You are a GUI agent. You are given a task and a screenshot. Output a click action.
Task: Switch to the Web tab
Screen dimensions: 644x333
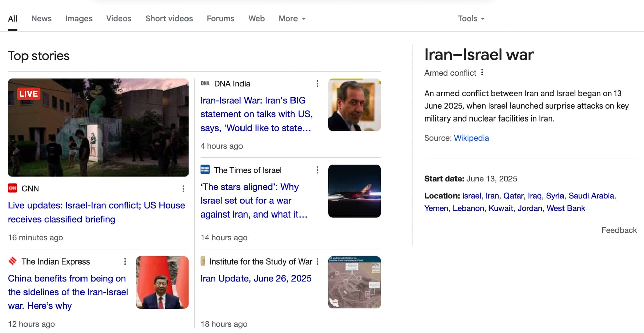pyautogui.click(x=257, y=19)
